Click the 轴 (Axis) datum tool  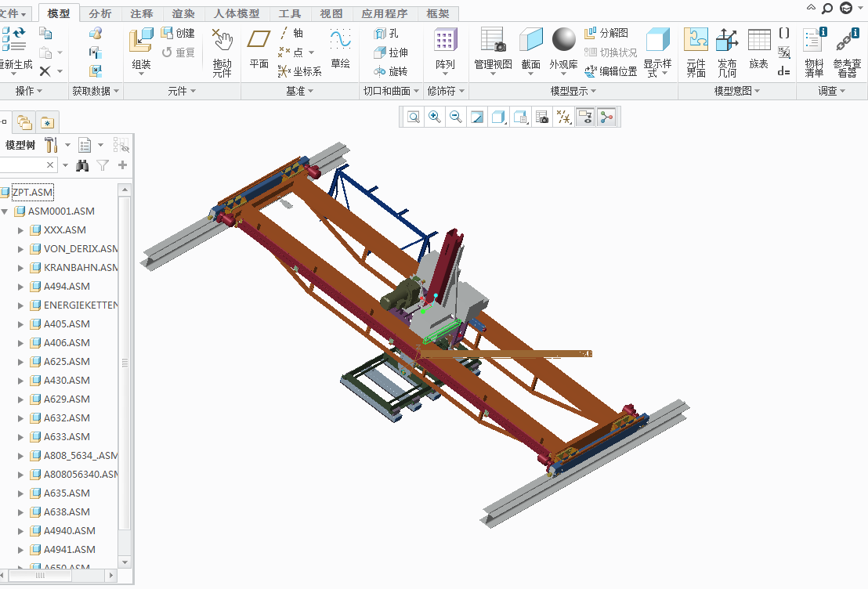point(291,33)
